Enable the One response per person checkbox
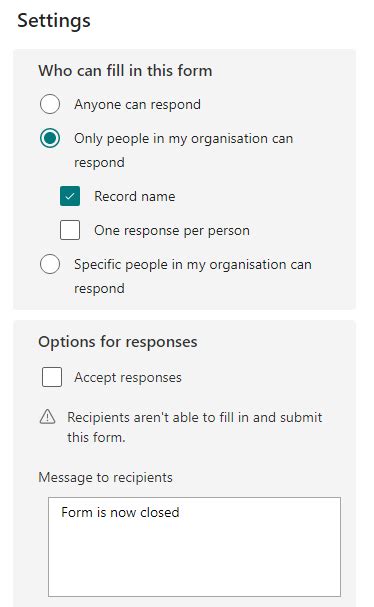 [70, 230]
